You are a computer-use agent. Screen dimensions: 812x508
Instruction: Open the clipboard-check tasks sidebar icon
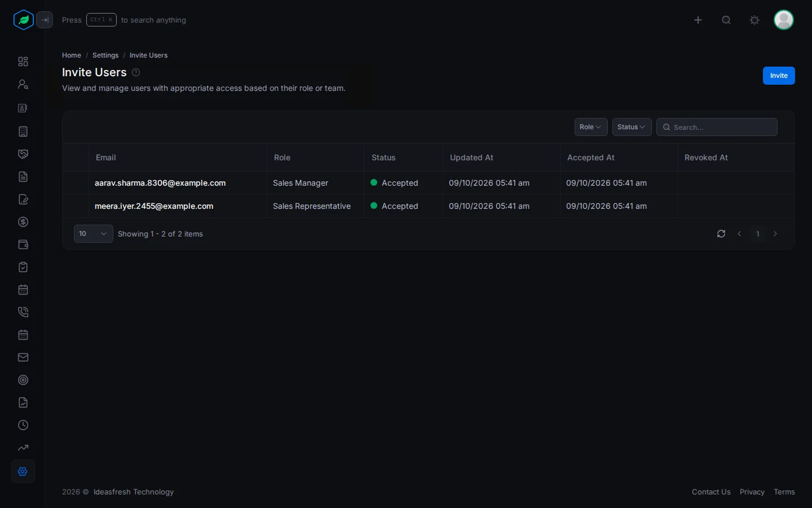tap(23, 267)
